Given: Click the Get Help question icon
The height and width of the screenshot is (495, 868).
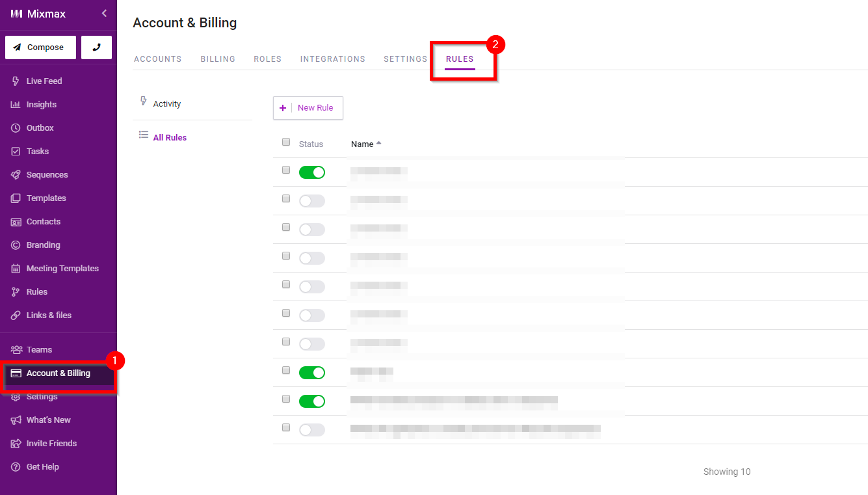Looking at the screenshot, I should (x=16, y=467).
